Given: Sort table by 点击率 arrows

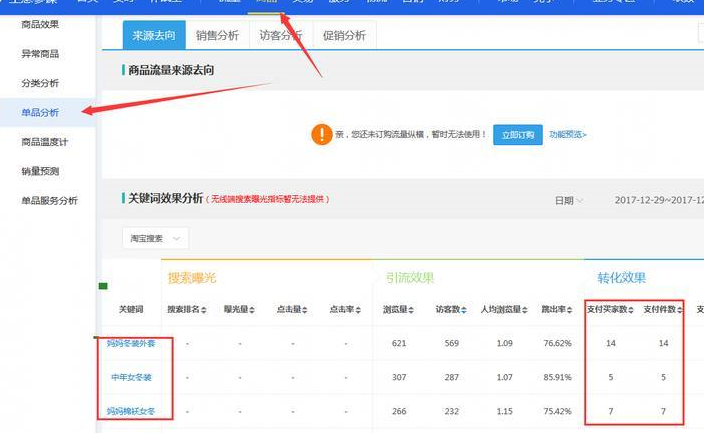Looking at the screenshot, I should point(358,310).
